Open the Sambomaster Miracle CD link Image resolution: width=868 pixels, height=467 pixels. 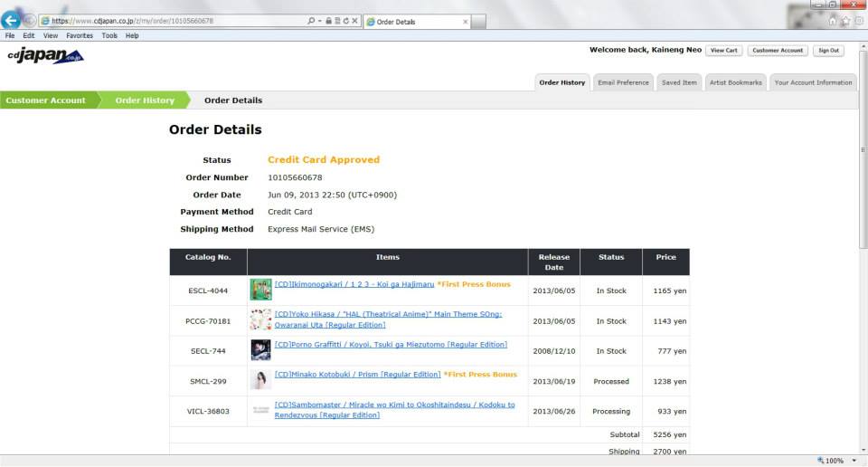tap(395, 410)
